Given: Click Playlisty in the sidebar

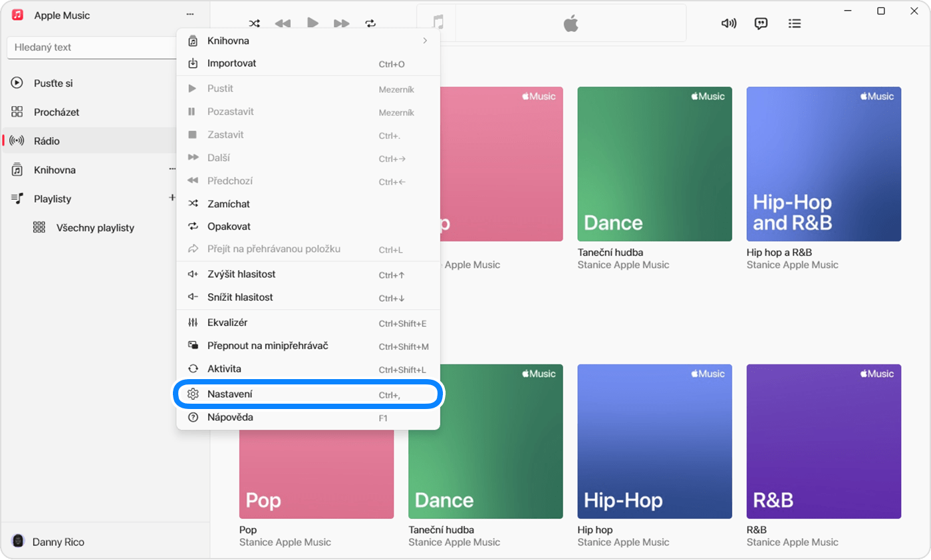Looking at the screenshot, I should click(89, 199).
